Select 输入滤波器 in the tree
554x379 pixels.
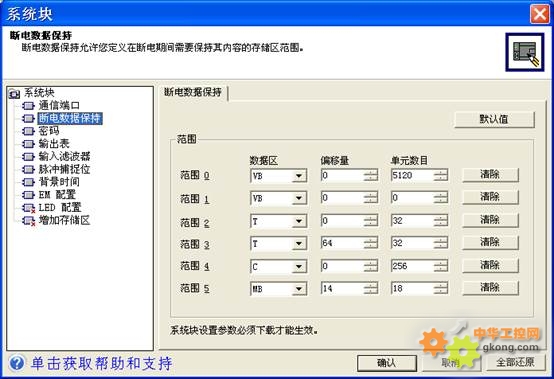pyautogui.click(x=64, y=156)
